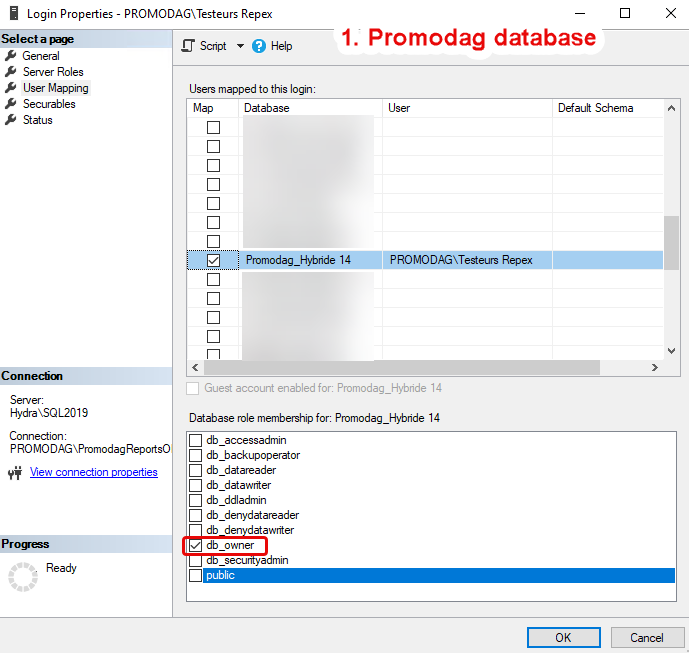The image size is (690, 655).
Task: Click the connection properties plug icon
Action: 15,472
